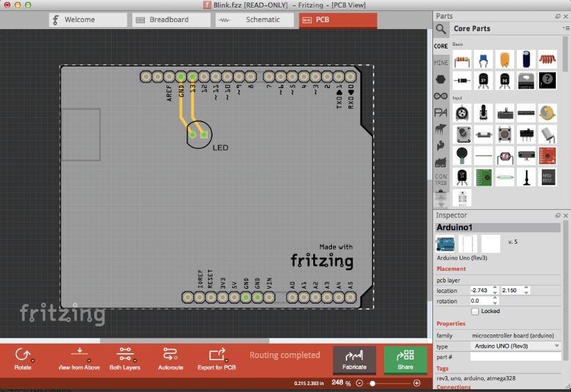Click the location Y field 2.150
The width and height of the screenshot is (571, 392).
[x=513, y=290]
